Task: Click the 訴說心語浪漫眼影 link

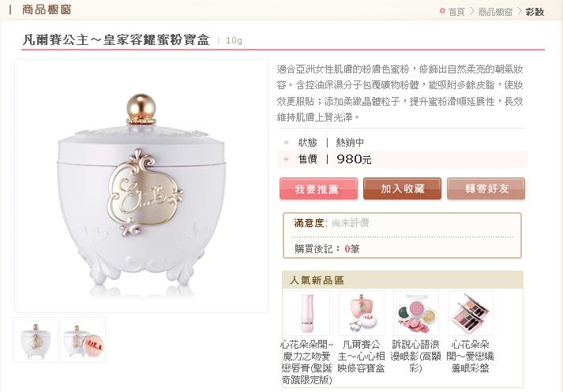Action: 416,357
